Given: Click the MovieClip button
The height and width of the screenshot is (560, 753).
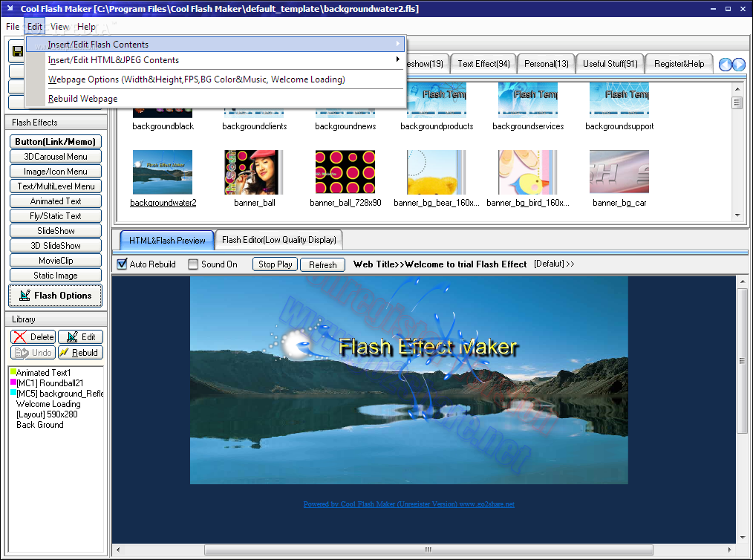Looking at the screenshot, I should pyautogui.click(x=55, y=261).
